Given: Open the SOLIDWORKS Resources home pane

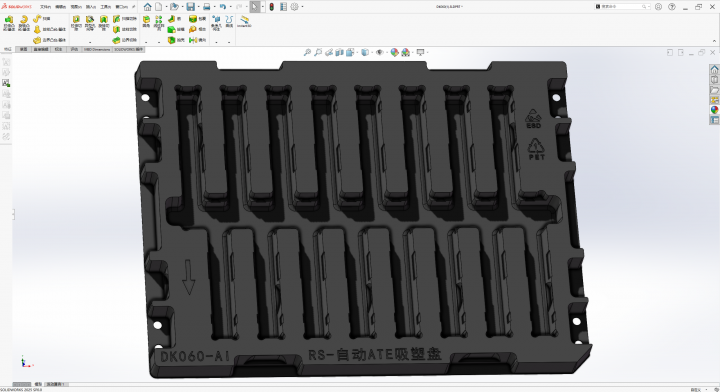Looking at the screenshot, I should tap(714, 69).
